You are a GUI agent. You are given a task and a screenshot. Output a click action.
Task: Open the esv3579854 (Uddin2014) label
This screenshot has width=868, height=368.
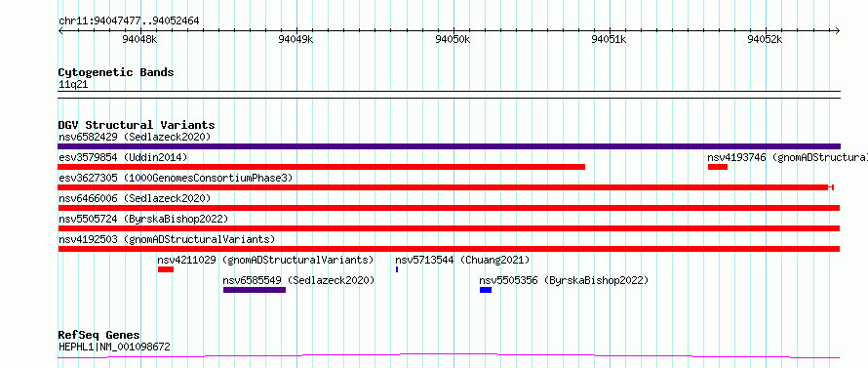coord(123,157)
